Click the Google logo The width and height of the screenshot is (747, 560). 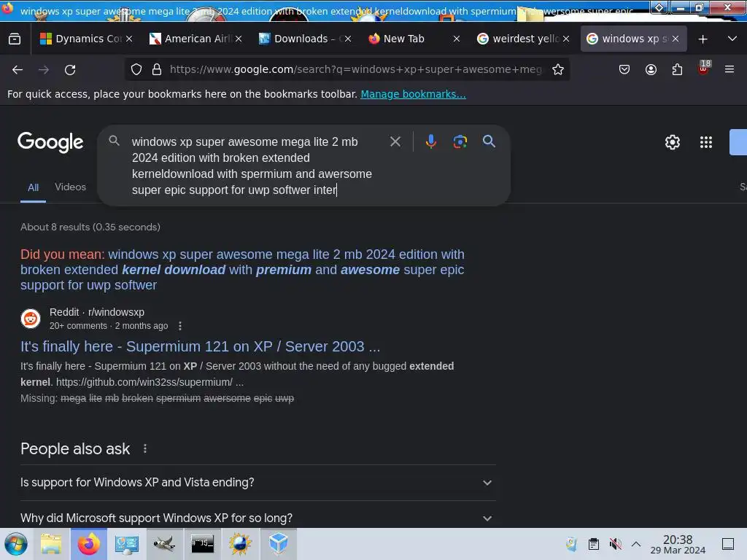coord(50,142)
